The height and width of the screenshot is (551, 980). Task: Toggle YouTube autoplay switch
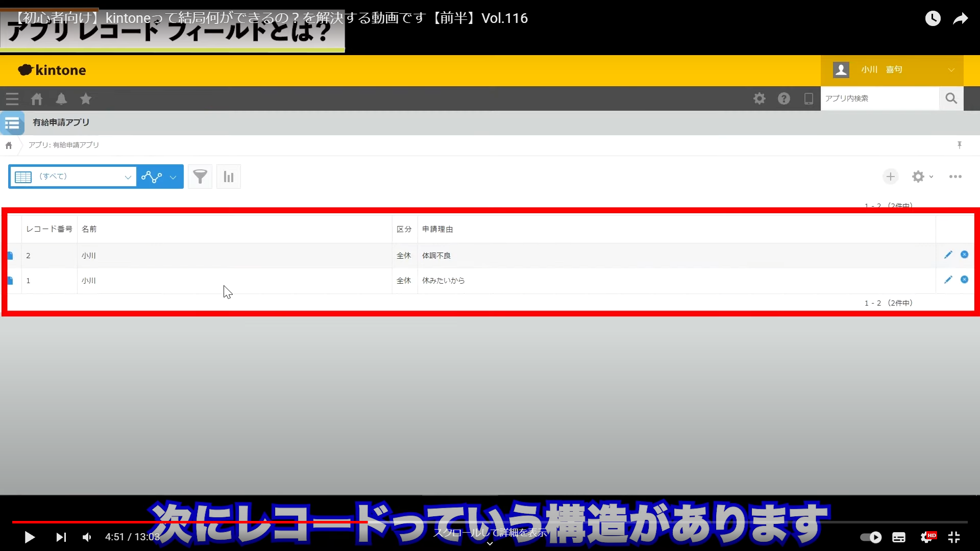871,537
